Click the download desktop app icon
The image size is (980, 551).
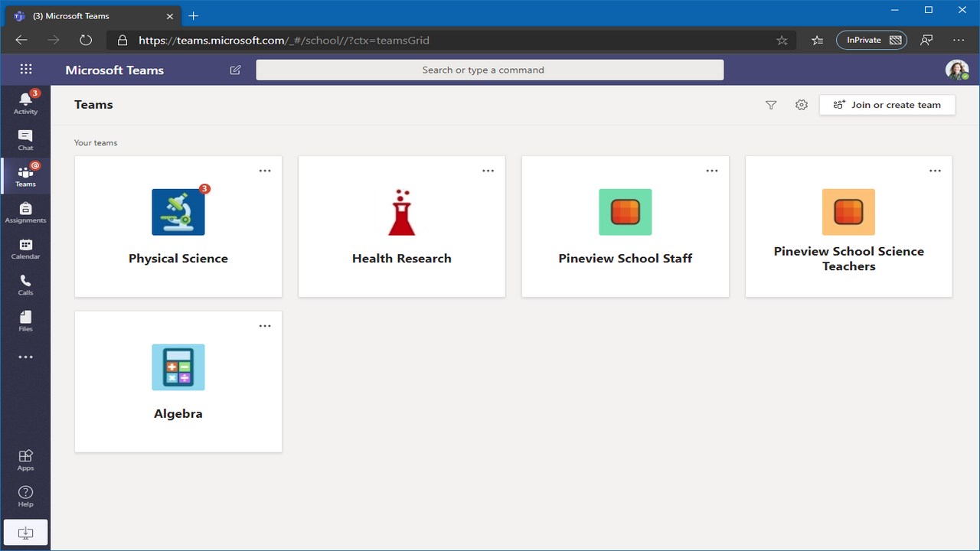coord(25,532)
